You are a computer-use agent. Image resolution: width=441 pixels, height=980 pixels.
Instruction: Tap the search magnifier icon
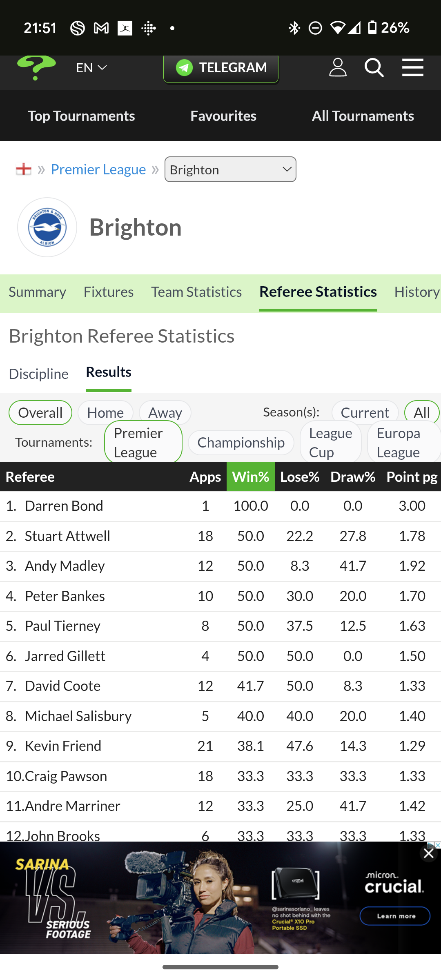pos(374,67)
